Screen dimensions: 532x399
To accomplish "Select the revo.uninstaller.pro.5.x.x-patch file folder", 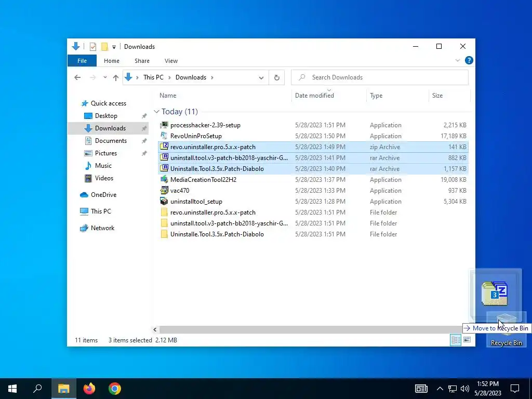I will (313, 212).
